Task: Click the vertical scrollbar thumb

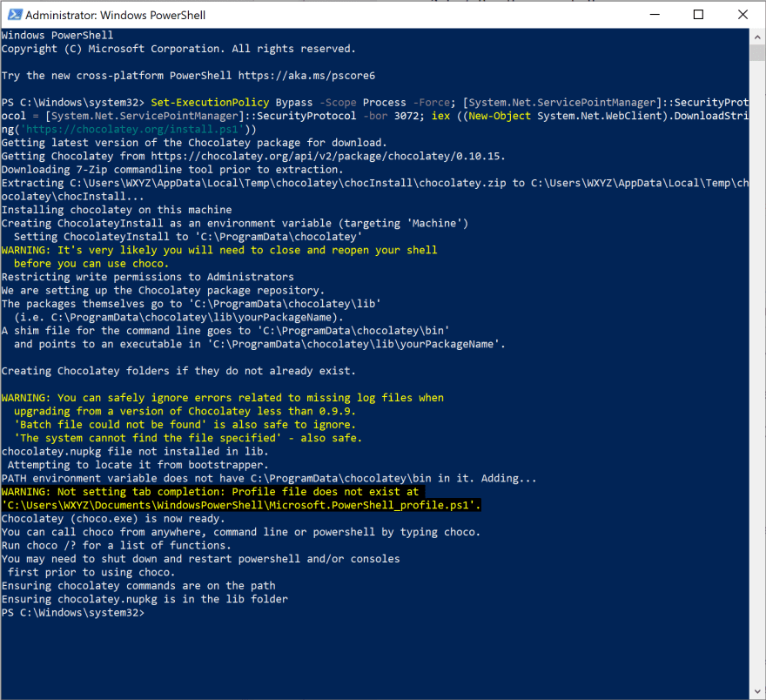Action: (757, 52)
